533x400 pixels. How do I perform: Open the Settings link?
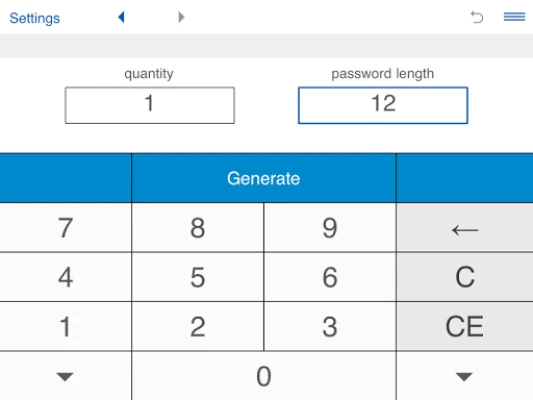point(35,18)
